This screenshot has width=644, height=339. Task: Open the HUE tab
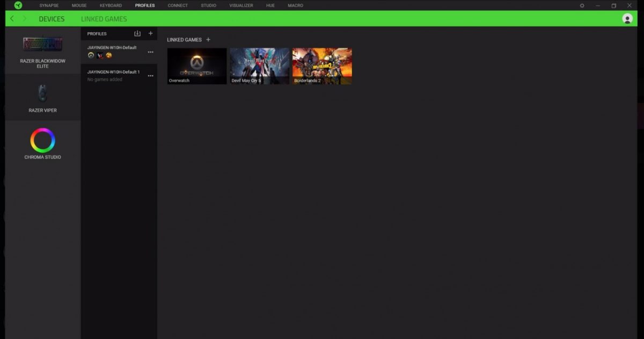click(x=270, y=5)
